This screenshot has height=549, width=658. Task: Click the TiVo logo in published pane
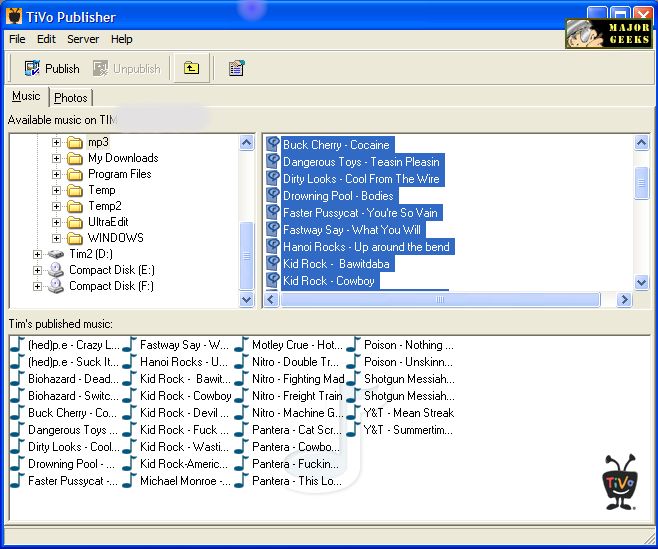tap(619, 481)
